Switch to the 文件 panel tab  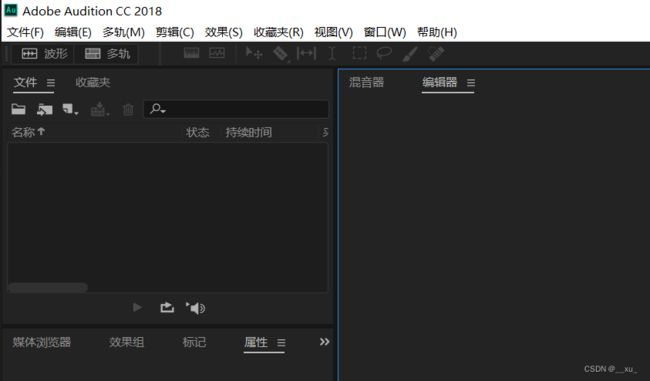pos(26,83)
